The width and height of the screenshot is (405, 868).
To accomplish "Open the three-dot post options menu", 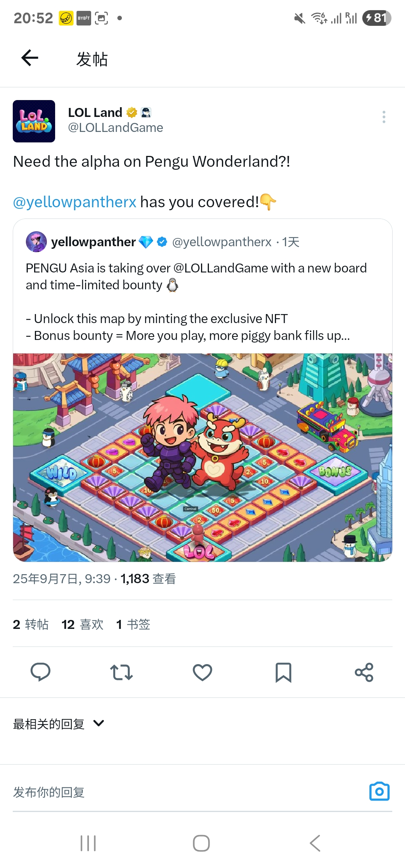I will [x=384, y=117].
